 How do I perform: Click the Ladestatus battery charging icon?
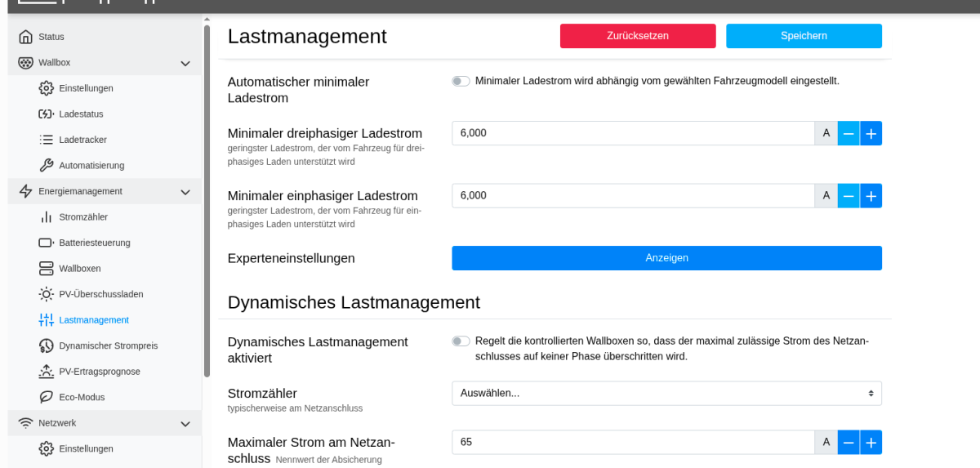point(47,114)
